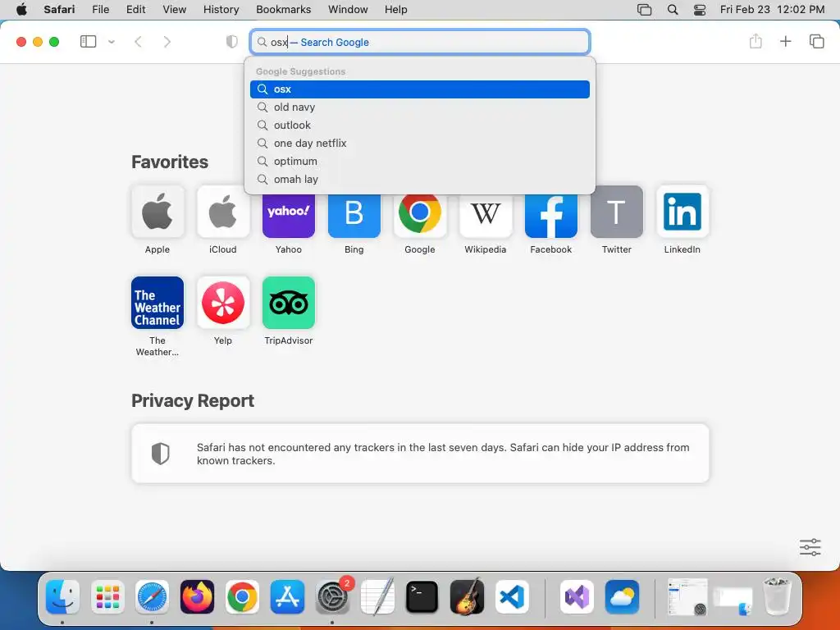Launch Visual Studio Code from the Dock

point(512,596)
